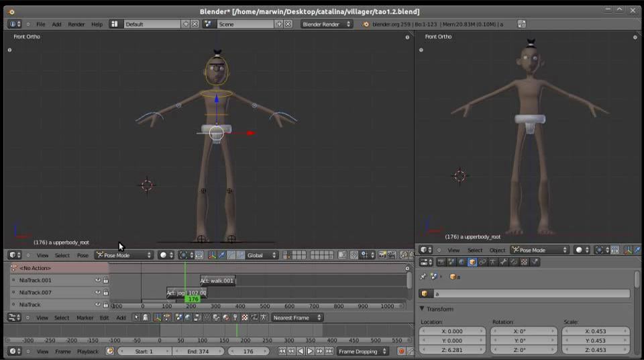Toggle fullscreen icon in info header

coord(522,24)
